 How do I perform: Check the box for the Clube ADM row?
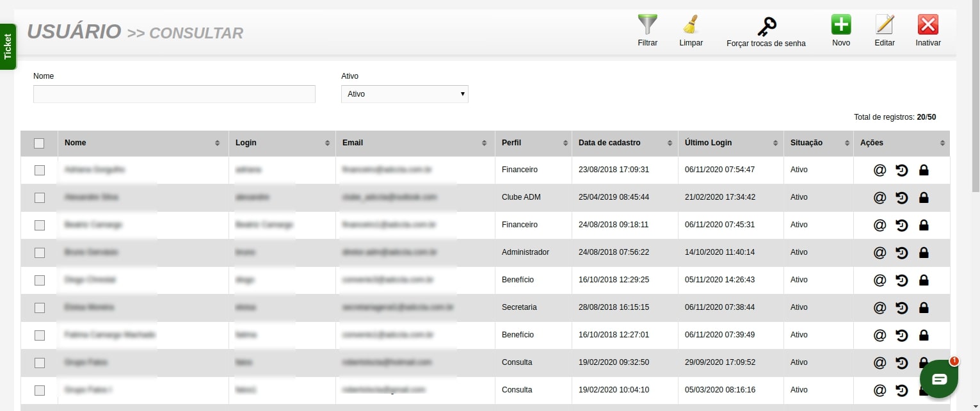pos(40,198)
